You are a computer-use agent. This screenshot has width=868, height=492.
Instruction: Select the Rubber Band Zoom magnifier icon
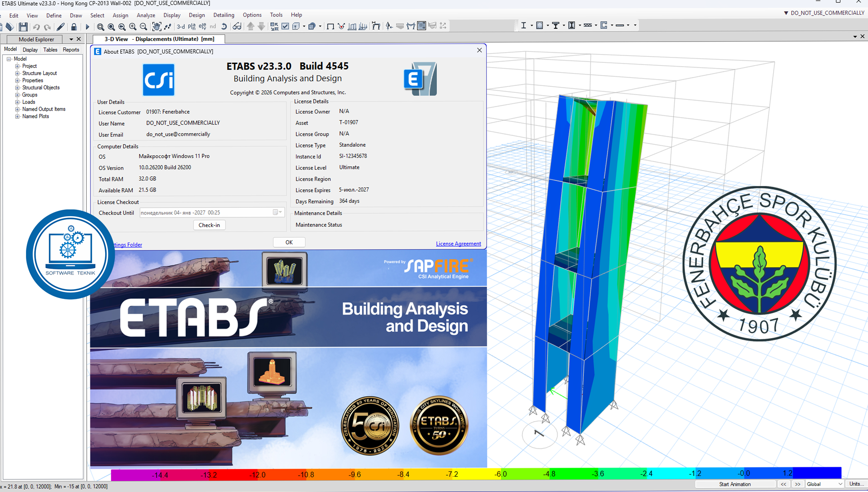(100, 27)
